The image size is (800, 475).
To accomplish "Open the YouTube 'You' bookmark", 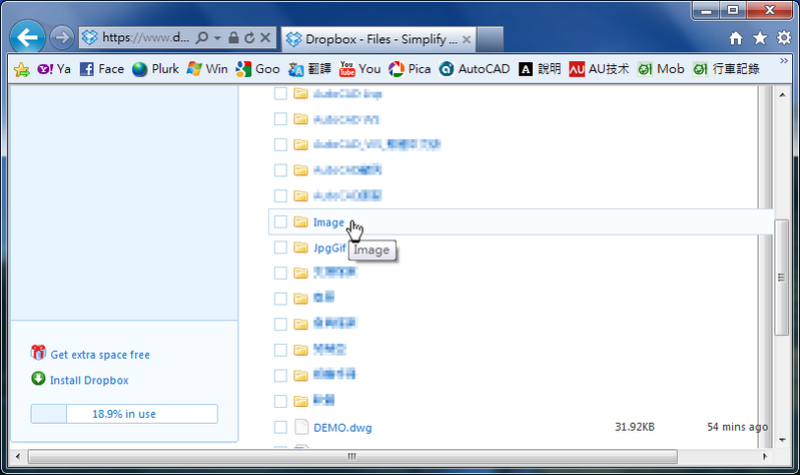I will point(360,69).
